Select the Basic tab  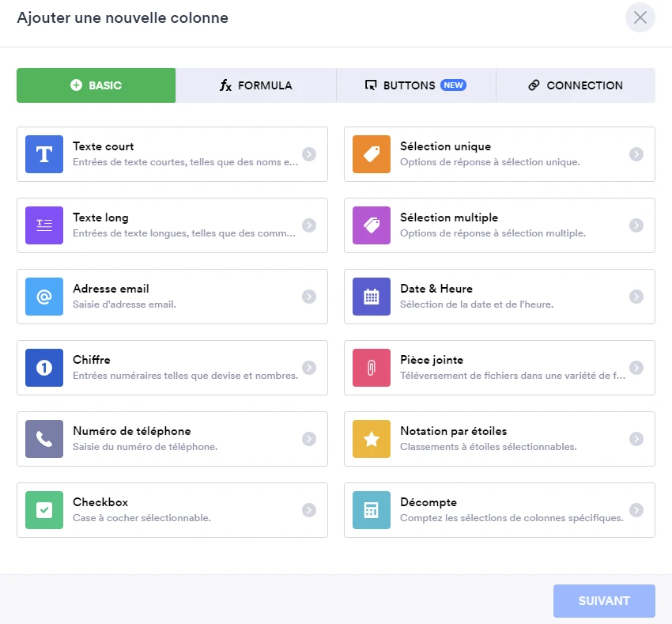tap(96, 85)
